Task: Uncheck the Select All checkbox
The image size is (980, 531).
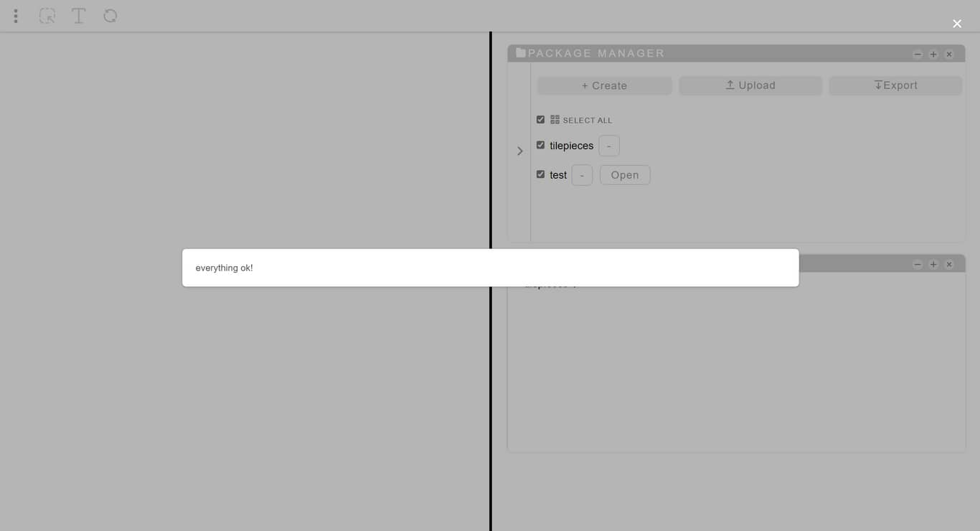Action: (x=541, y=120)
